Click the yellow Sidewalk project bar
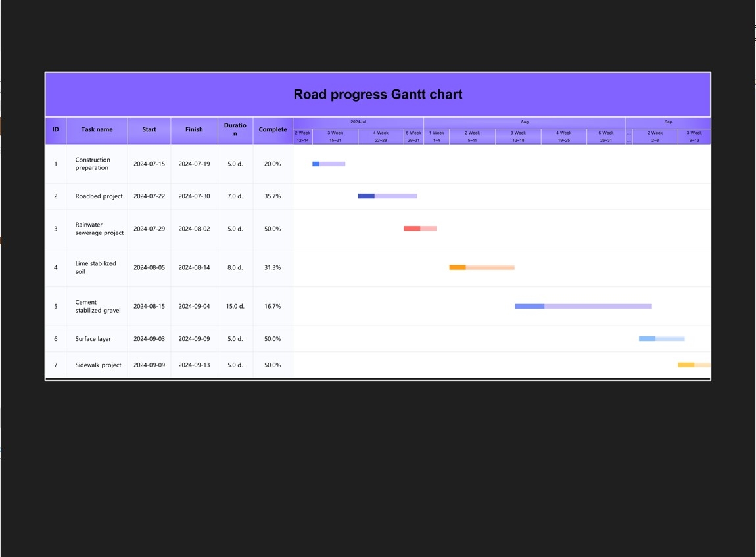The image size is (756, 557). click(694, 365)
